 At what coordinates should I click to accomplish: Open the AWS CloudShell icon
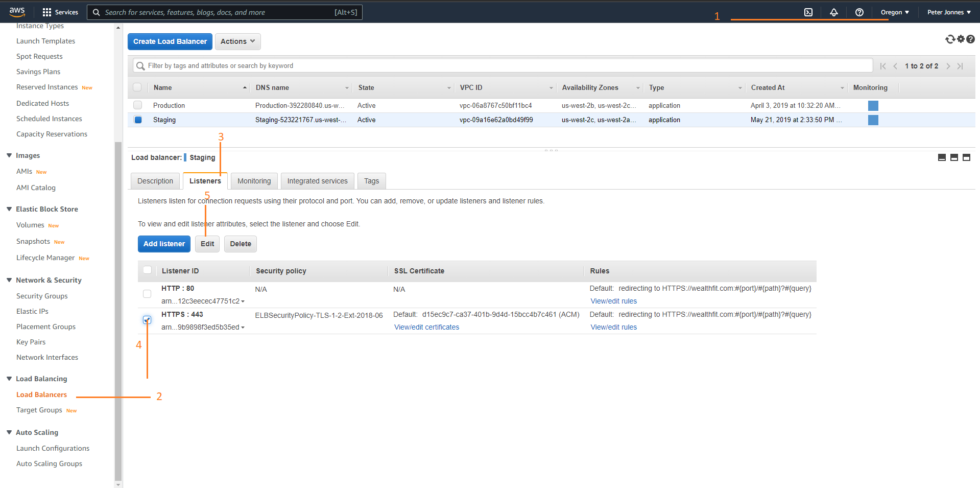click(808, 12)
